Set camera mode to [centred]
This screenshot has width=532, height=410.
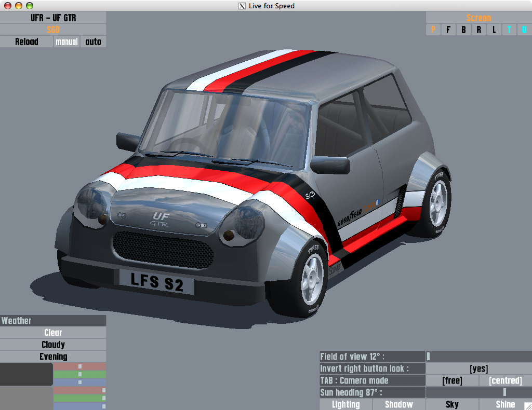click(506, 380)
